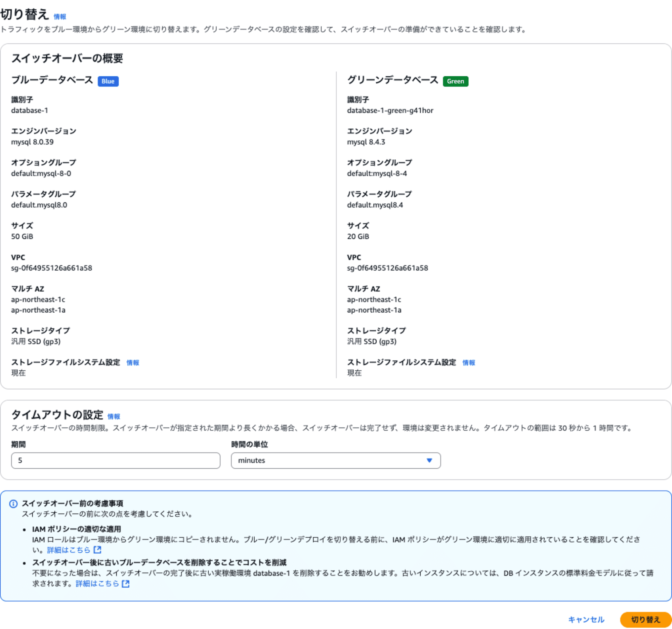Viewport: 672px width, 629px height.
Task: Click the dropdown arrow in minutes selector
Action: (x=429, y=460)
